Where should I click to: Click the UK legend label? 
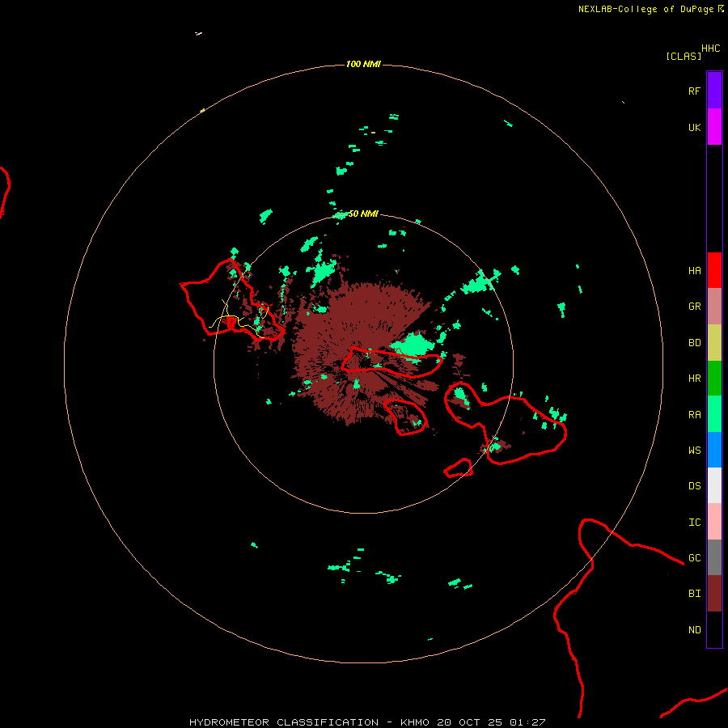coord(694,127)
